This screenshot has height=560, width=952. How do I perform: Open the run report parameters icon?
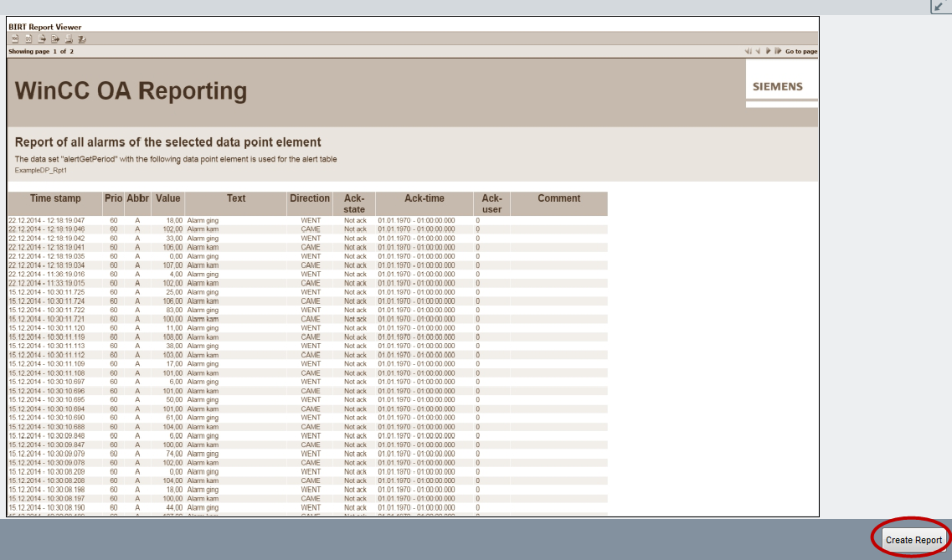tap(28, 39)
